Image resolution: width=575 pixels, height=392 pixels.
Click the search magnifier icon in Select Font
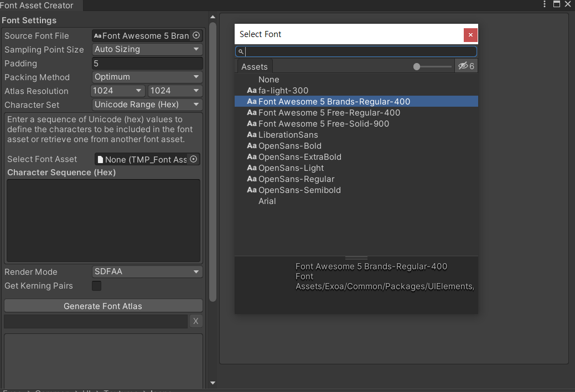(x=241, y=51)
